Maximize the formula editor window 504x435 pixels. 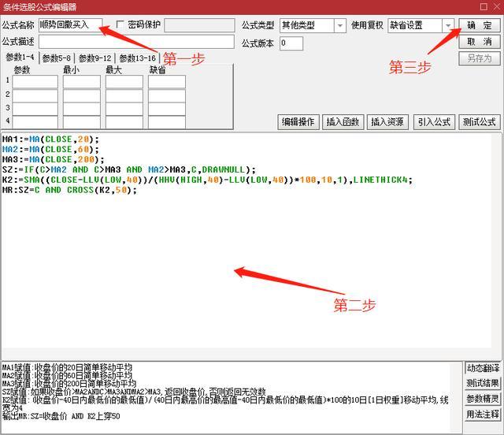[484, 6]
